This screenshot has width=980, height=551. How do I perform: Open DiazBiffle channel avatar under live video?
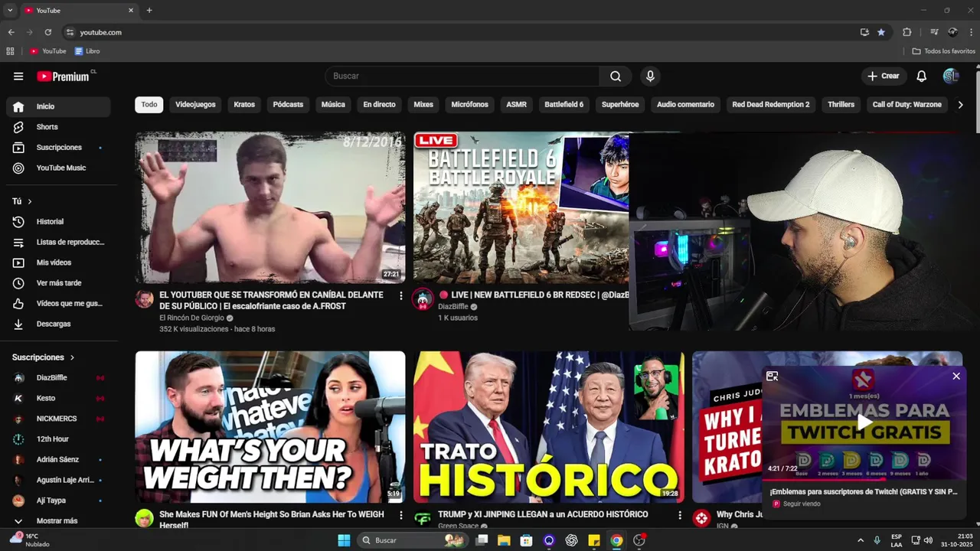coord(423,298)
